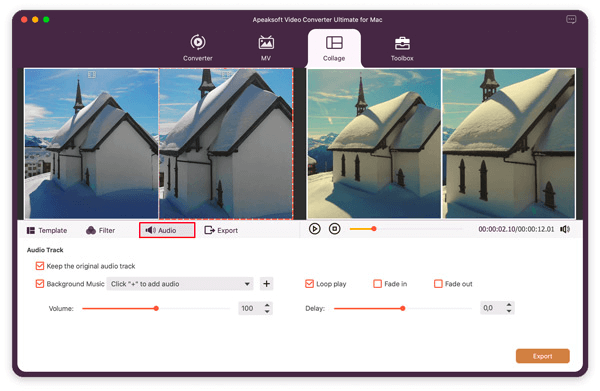Image resolution: width=600 pixels, height=391 pixels.
Task: Click the feedback chat icon in title bar
Action: 571,19
